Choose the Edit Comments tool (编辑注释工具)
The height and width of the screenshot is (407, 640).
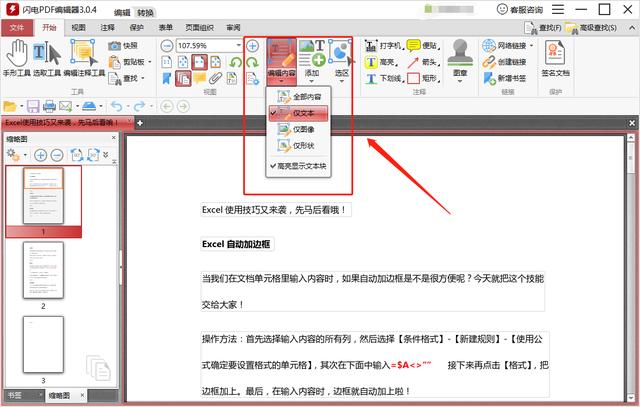(x=84, y=58)
